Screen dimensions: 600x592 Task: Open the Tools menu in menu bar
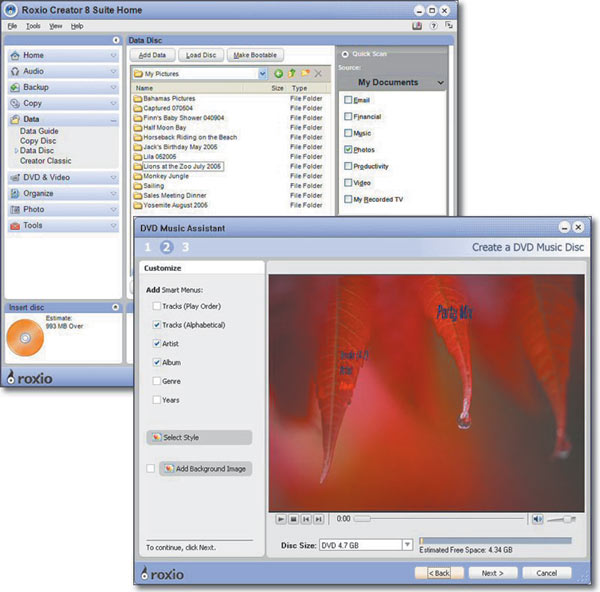(33, 26)
